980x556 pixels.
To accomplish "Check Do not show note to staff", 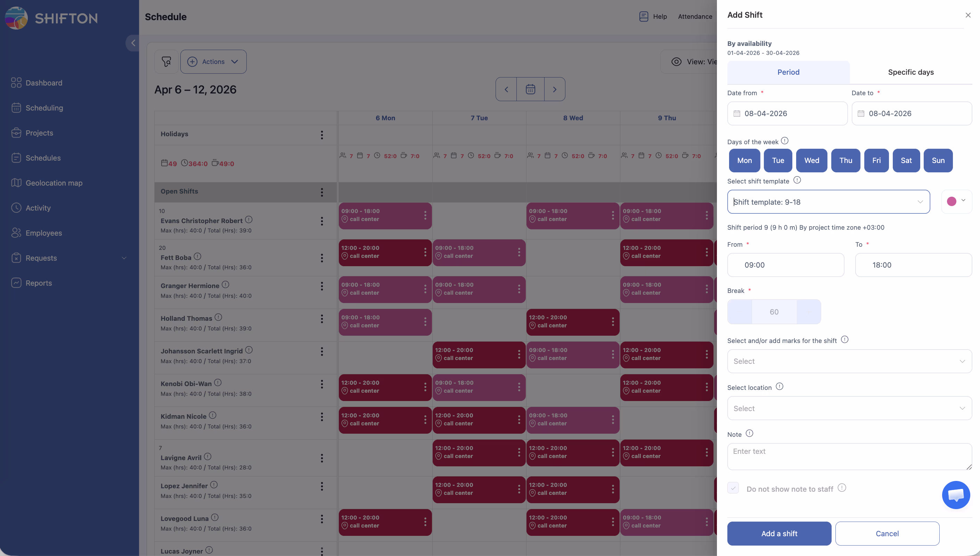I will 733,488.
